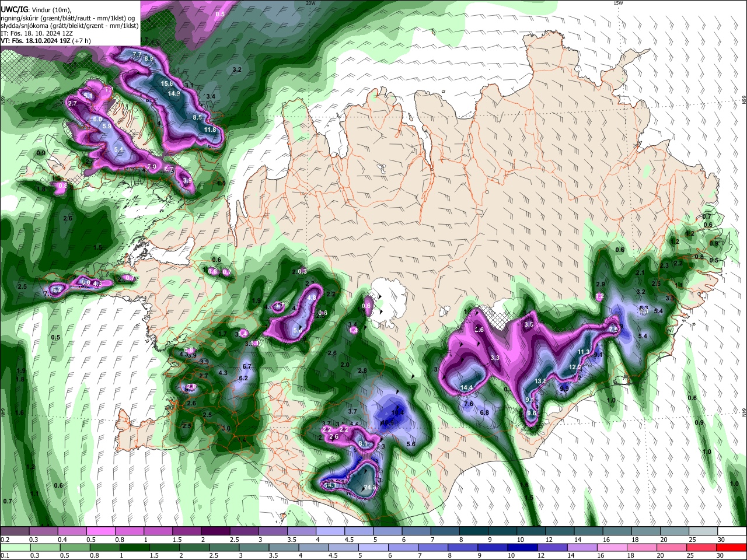Screen dimensions: 747x560
Task: Click the 11.3 value in the southeast
Action: 584,352
